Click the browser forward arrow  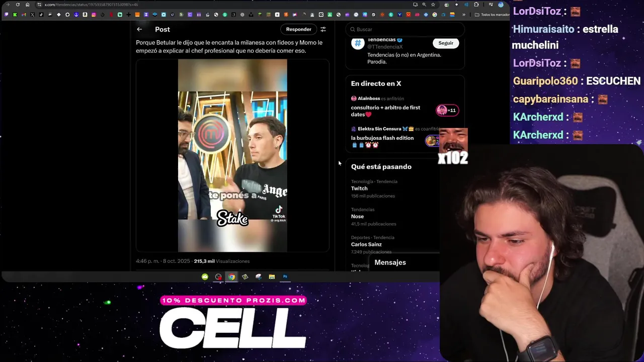click(8, 5)
